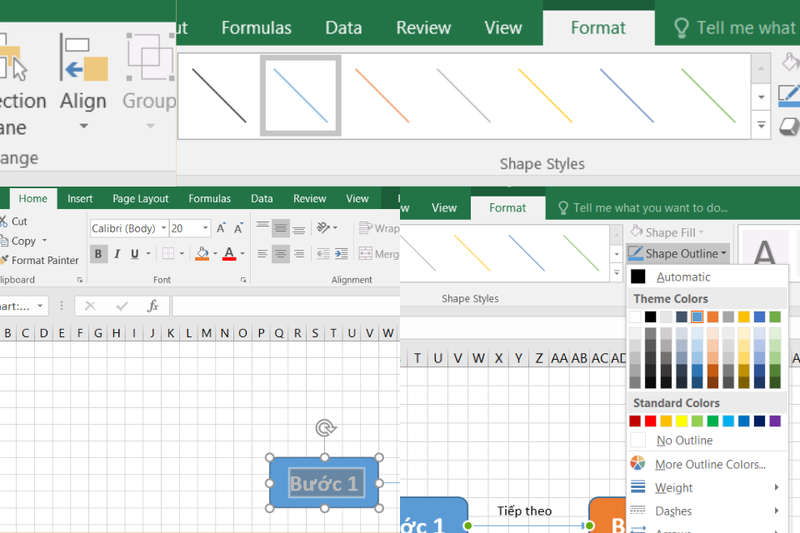Viewport: 800px width, 533px height.
Task: Expand the Copy options arrow
Action: pos(44,241)
